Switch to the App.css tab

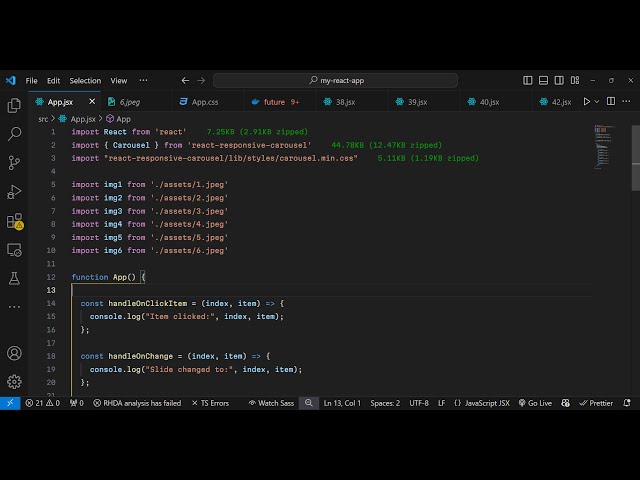[205, 101]
